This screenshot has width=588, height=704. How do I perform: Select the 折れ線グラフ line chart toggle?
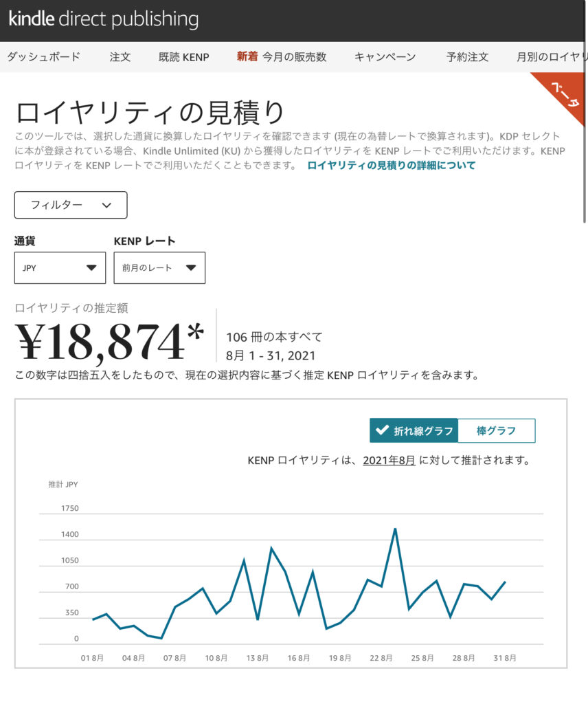pos(414,430)
